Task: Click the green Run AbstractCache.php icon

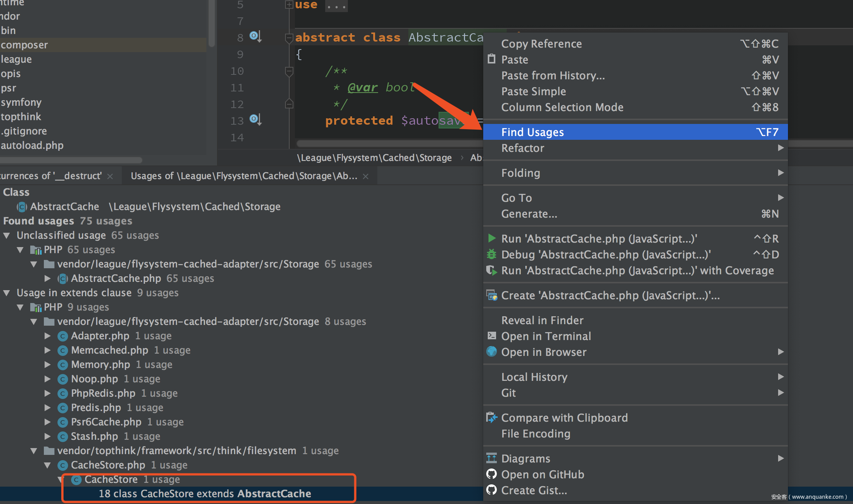Action: point(492,238)
